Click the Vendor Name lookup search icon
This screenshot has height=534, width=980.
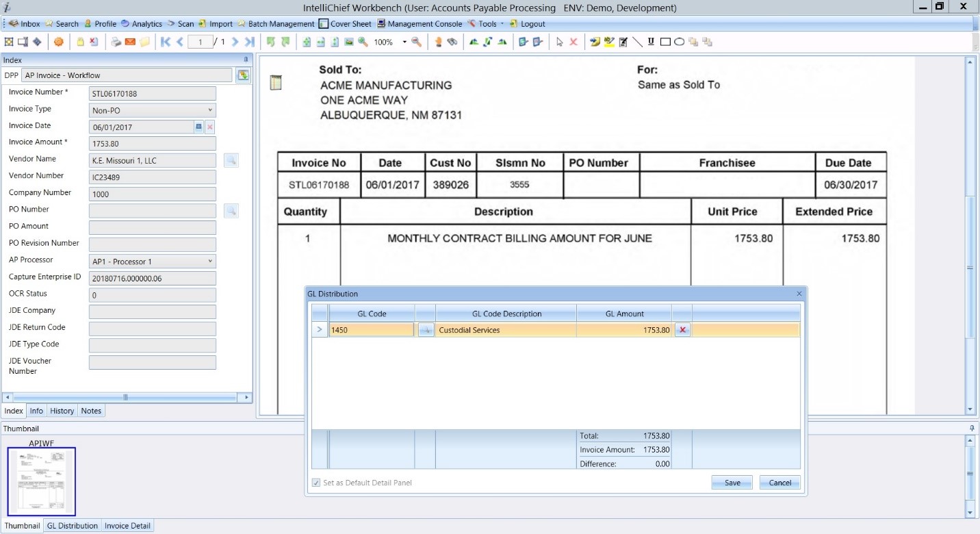pos(231,160)
